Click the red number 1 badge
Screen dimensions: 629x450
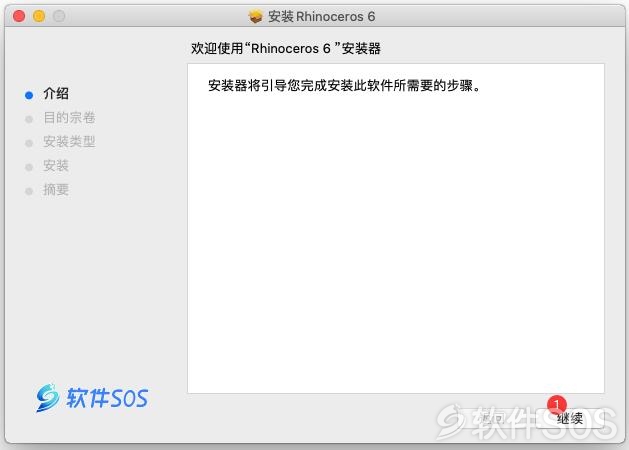click(x=556, y=405)
